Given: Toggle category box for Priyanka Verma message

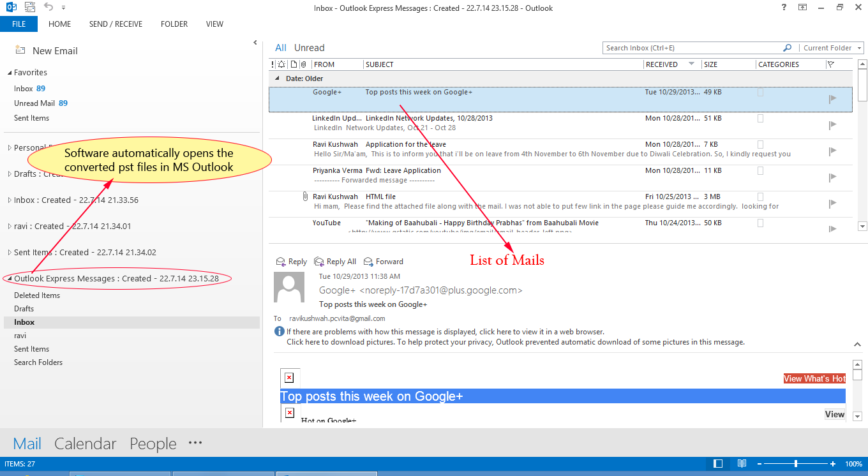Looking at the screenshot, I should [760, 170].
